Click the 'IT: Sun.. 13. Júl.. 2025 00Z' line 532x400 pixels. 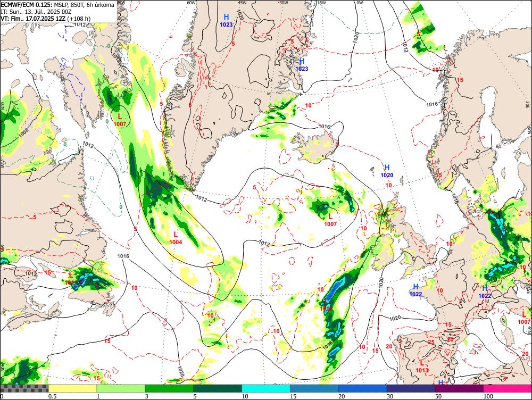tap(36, 12)
